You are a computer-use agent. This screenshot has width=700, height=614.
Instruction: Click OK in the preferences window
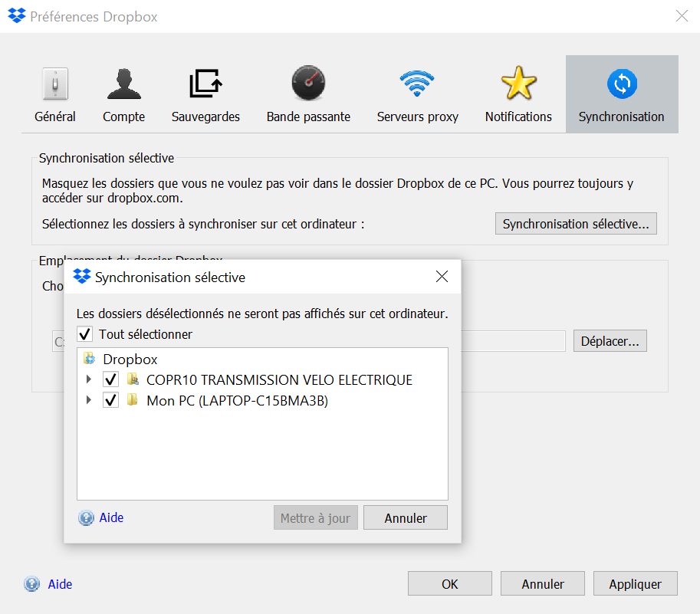click(449, 584)
